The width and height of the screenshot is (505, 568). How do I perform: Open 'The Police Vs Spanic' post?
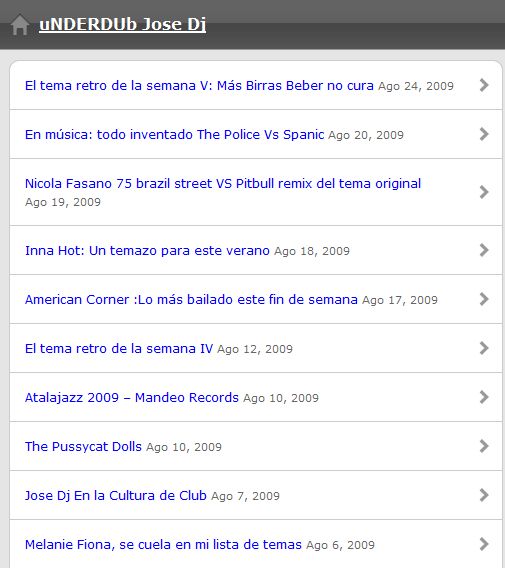[174, 134]
